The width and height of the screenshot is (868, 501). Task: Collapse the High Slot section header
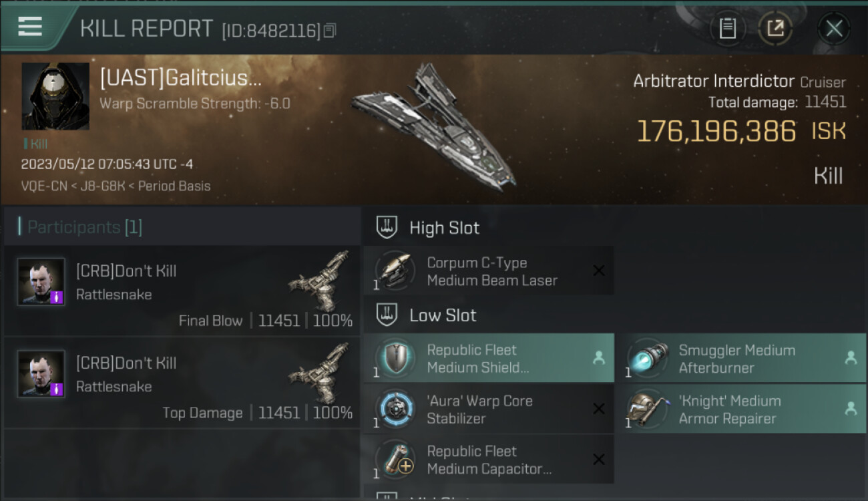click(444, 228)
